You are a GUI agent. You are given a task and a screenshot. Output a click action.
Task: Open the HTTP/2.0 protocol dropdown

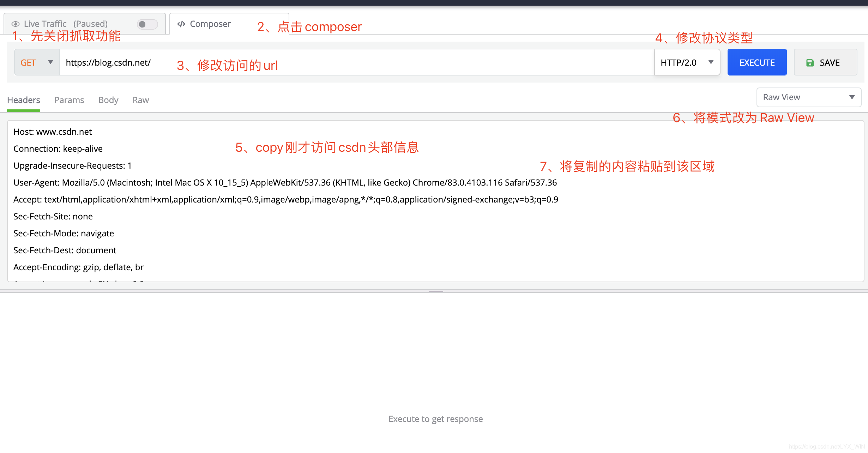[687, 62]
